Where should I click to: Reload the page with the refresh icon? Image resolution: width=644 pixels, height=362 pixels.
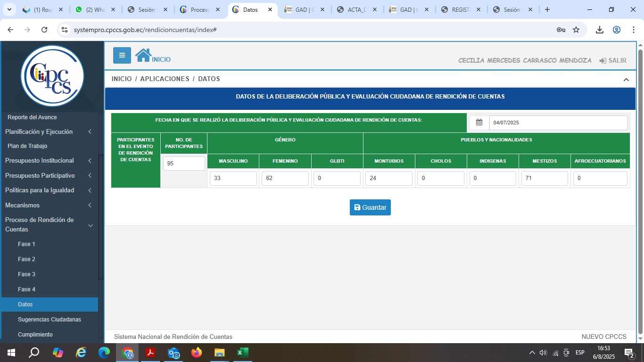point(44,30)
